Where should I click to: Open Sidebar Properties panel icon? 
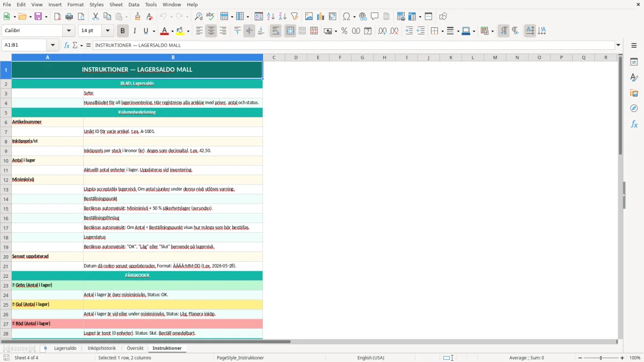(x=634, y=62)
